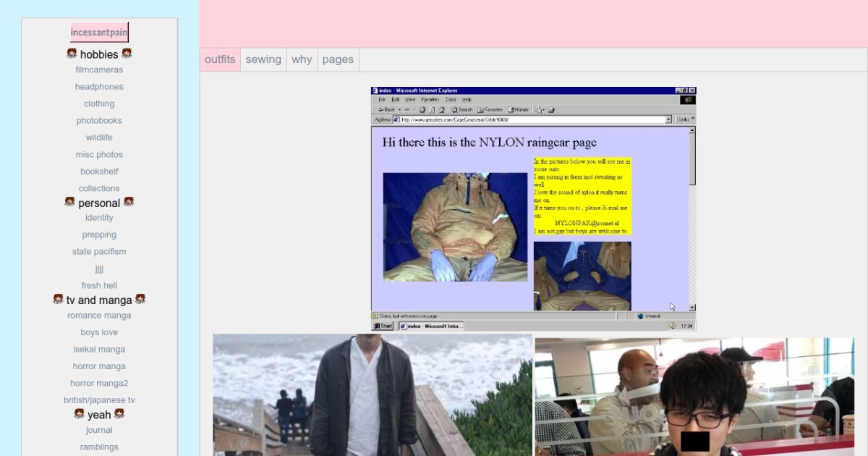Click the emoji right of the hobbies heading
This screenshot has width=868, height=456.
[127, 54]
